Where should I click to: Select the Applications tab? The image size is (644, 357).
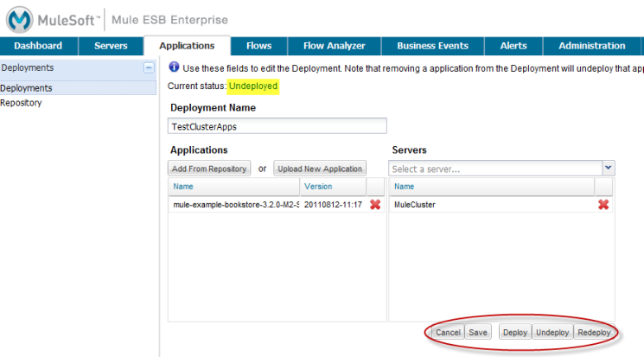pos(187,46)
